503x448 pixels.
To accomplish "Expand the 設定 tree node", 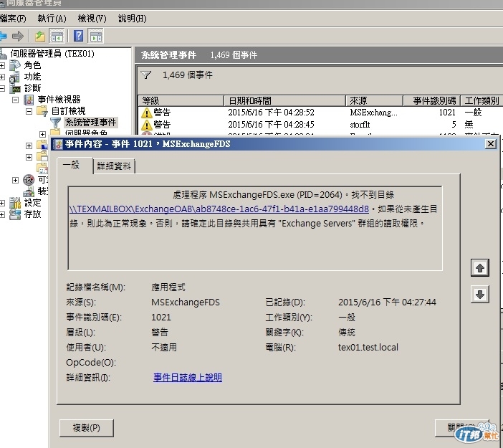I will tap(2, 203).
